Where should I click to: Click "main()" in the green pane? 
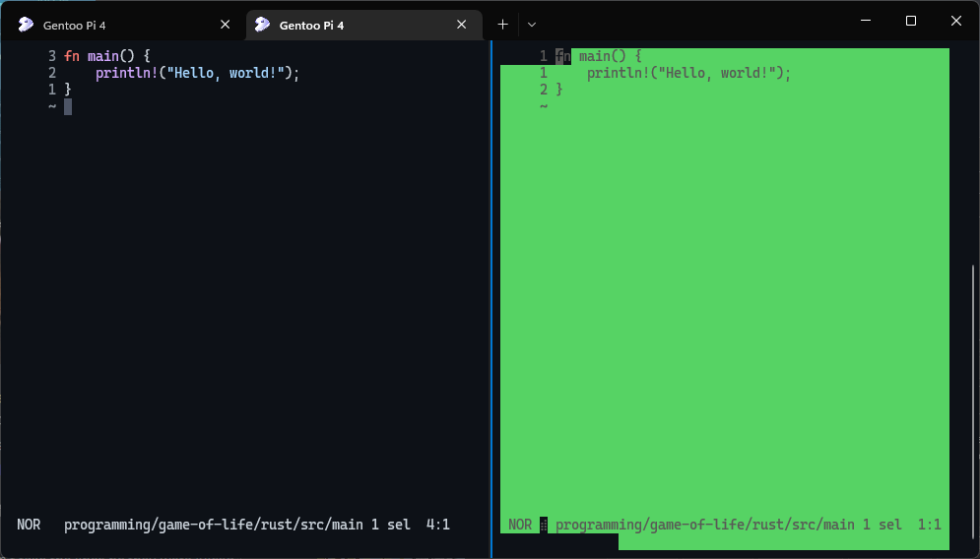[x=603, y=56]
